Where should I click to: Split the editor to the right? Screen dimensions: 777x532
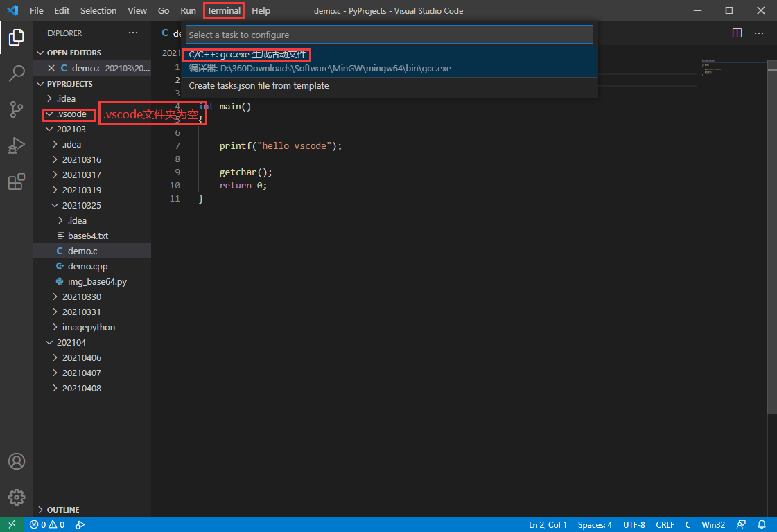pyautogui.click(x=737, y=33)
